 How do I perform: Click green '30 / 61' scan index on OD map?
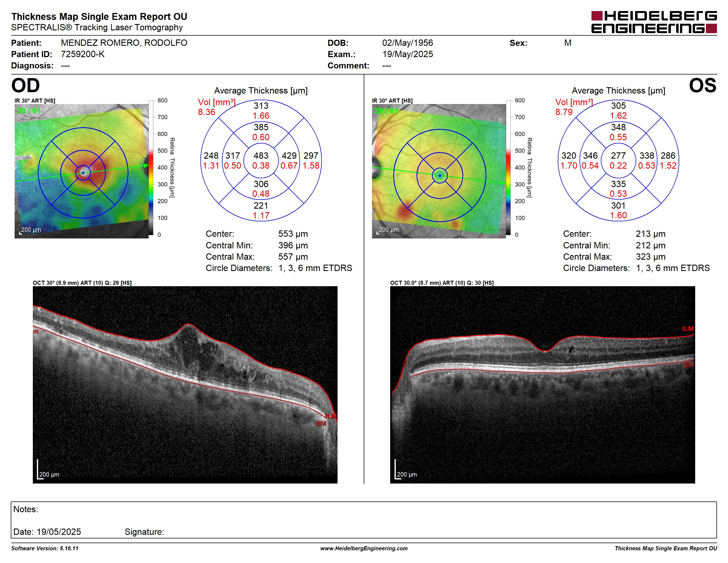click(29, 111)
